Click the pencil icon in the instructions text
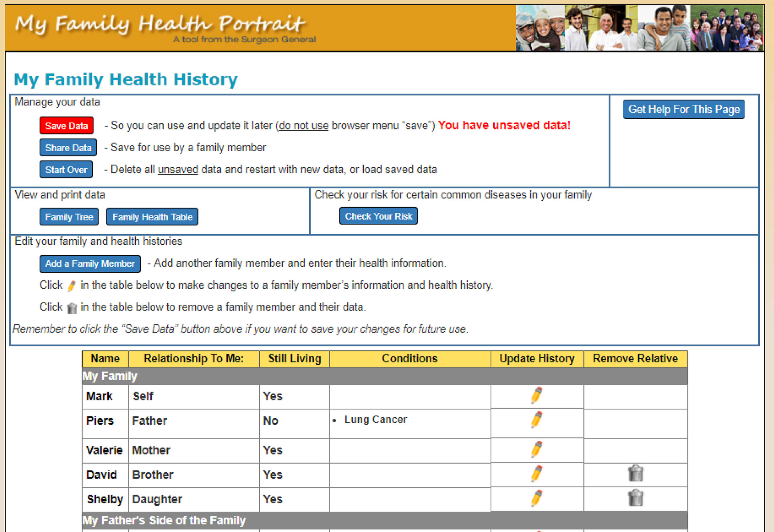This screenshot has width=774, height=532. click(x=72, y=286)
